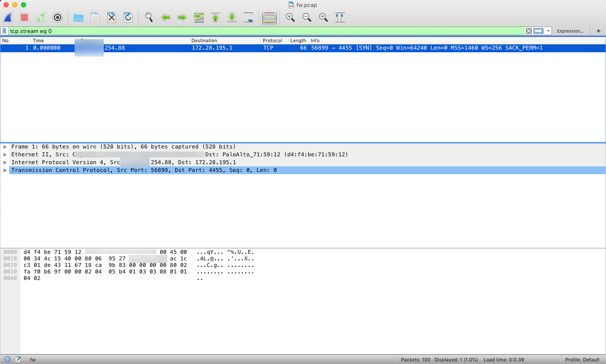The image size is (606, 364).
Task: Expand the Frame 1 details
Action: (5, 147)
